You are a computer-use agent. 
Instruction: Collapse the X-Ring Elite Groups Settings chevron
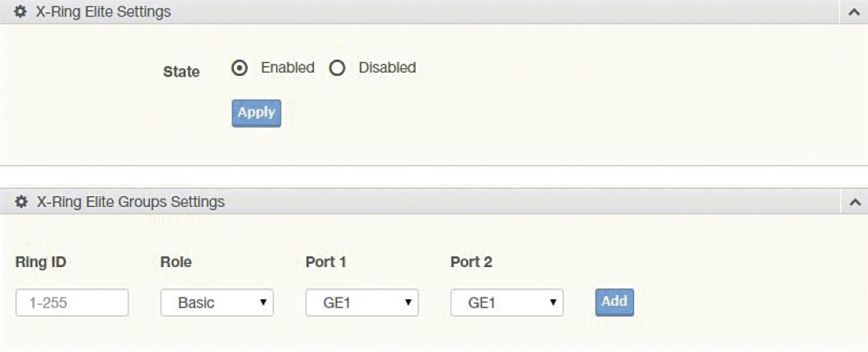click(855, 202)
